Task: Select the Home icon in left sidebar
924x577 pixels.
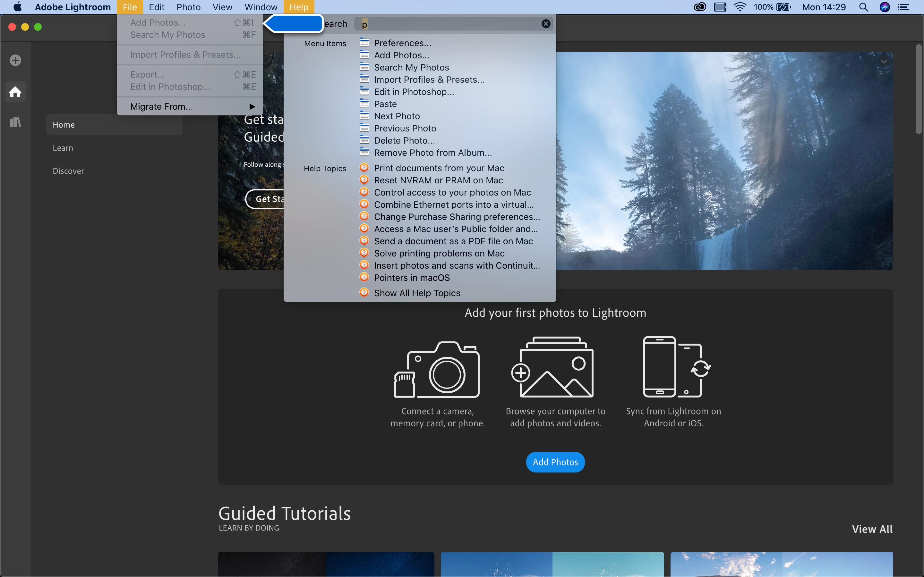Action: (15, 92)
